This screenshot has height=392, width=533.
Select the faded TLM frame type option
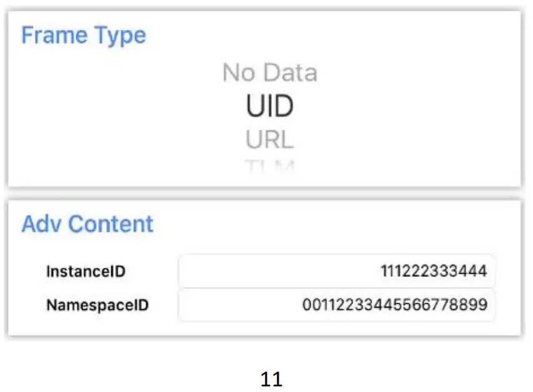click(x=269, y=165)
